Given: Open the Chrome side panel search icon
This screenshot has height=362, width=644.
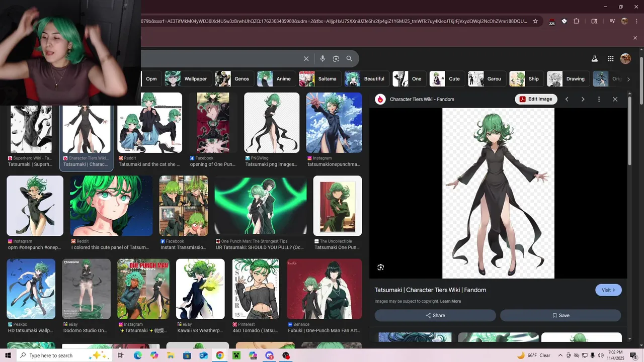Looking at the screenshot, I should click(594, 21).
